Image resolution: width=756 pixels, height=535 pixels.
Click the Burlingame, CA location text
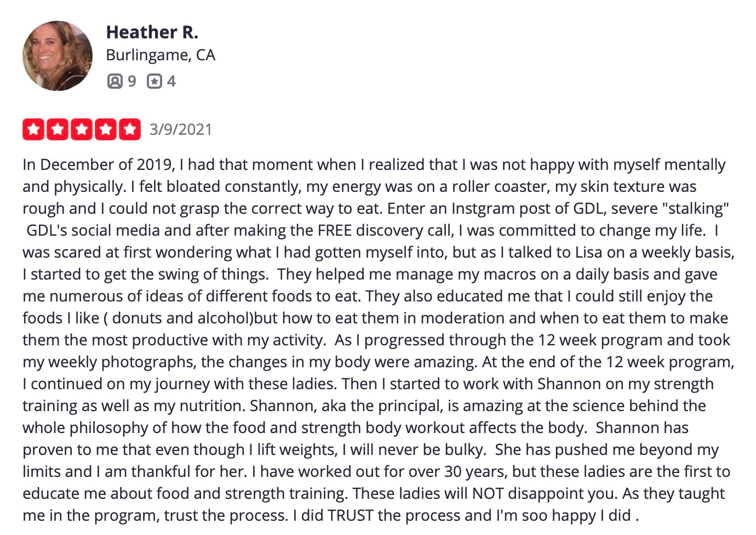161,55
